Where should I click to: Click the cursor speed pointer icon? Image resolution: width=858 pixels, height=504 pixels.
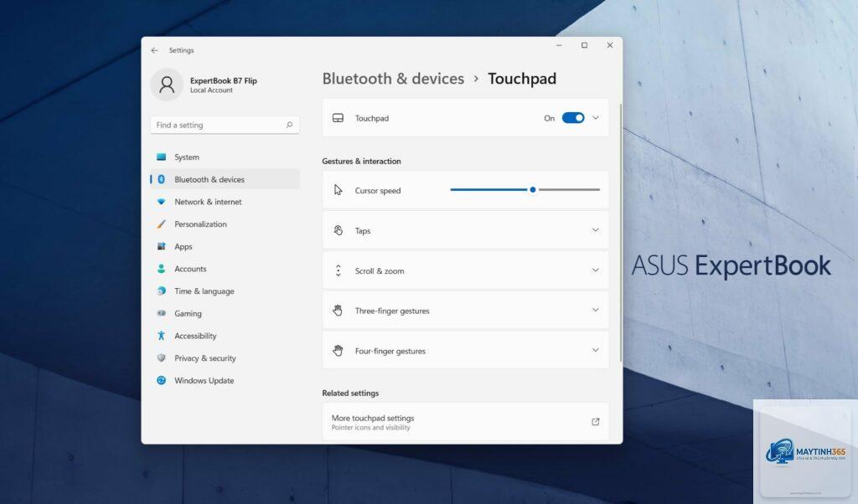pos(339,190)
